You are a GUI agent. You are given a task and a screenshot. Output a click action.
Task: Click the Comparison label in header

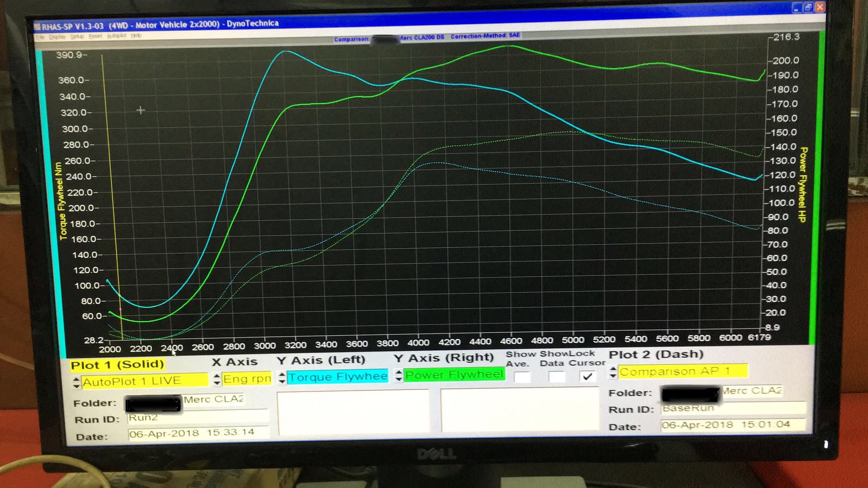(x=351, y=39)
